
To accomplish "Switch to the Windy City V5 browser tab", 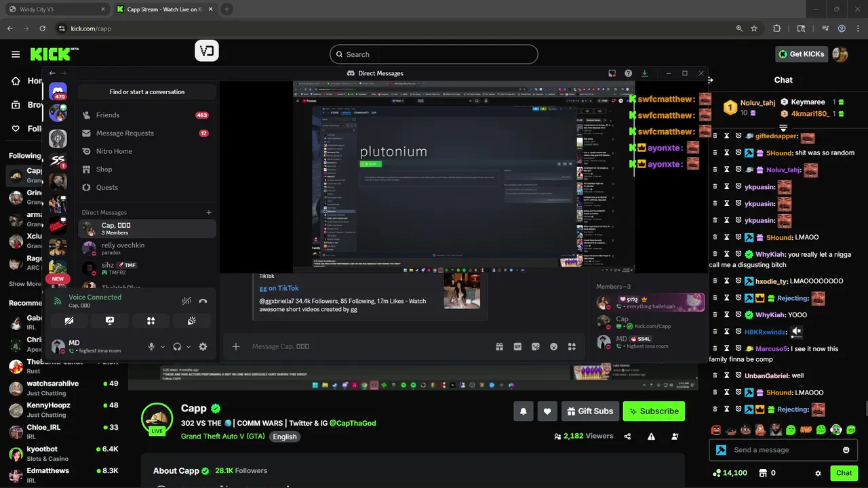I will [56, 9].
